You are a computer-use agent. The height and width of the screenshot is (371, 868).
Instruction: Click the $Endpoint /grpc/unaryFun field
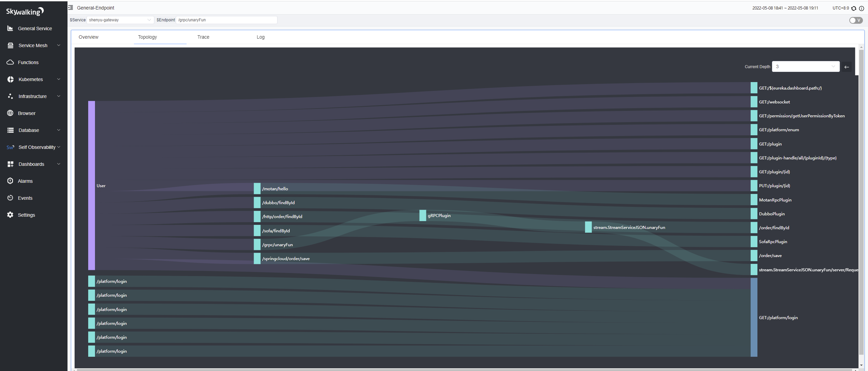(x=226, y=20)
